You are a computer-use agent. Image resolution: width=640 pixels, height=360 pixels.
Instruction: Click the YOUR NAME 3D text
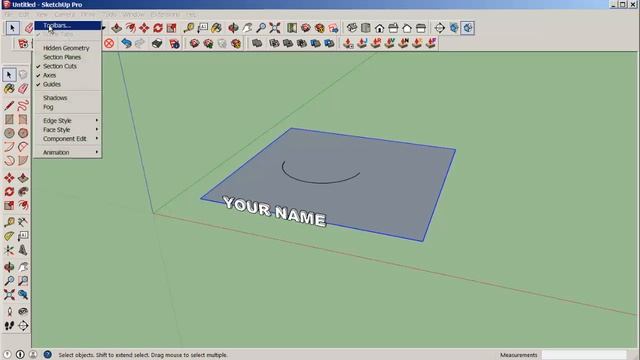click(x=275, y=211)
